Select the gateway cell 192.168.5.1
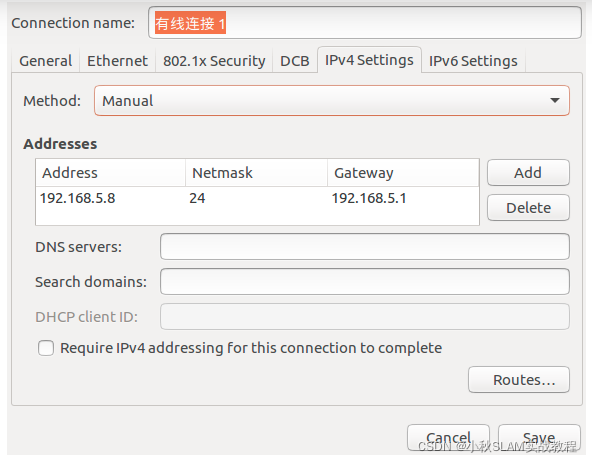The height and width of the screenshot is (462, 592). 369,198
